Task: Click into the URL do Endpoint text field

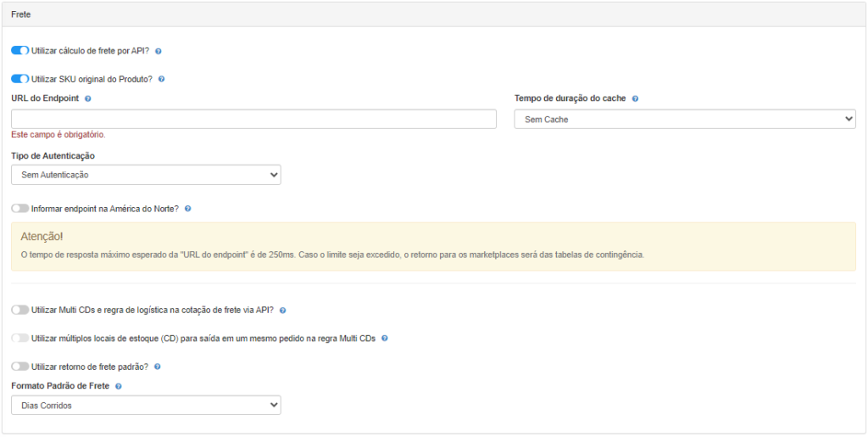Action: click(253, 119)
